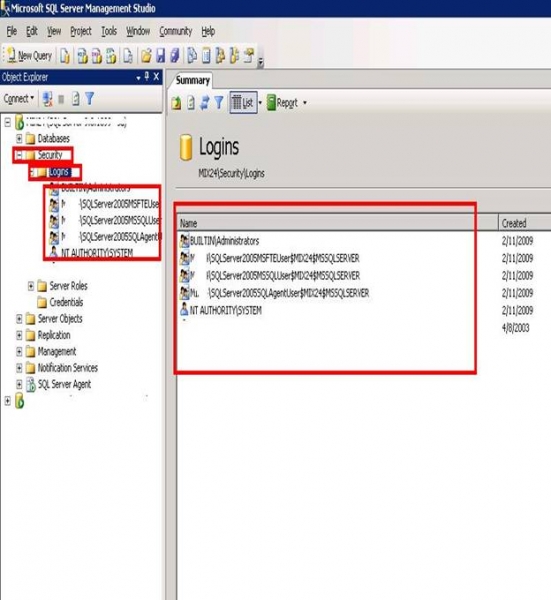Select NT AUTHORITY\SYSTEM in the Logins list
This screenshot has height=600, width=551.
(226, 310)
